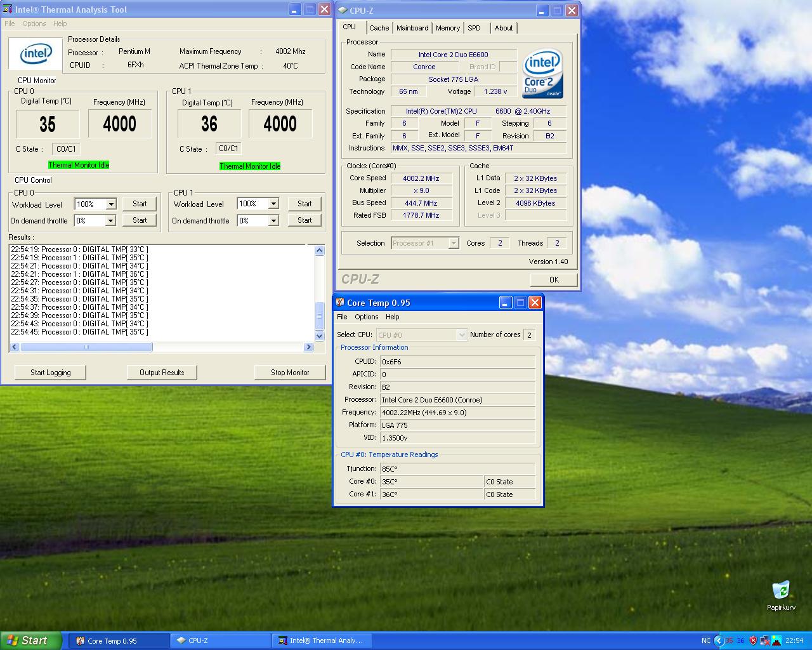This screenshot has width=812, height=650.
Task: Click Core Temp Tjunction 85C value
Action: point(457,469)
